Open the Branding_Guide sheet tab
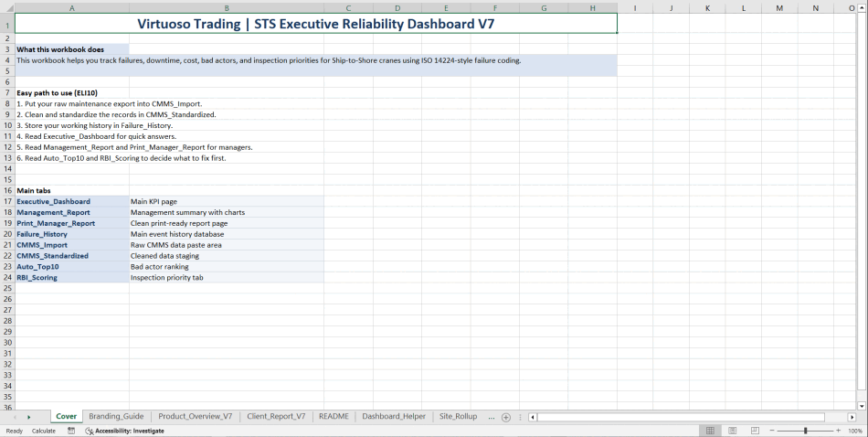868x437 pixels. pyautogui.click(x=116, y=417)
